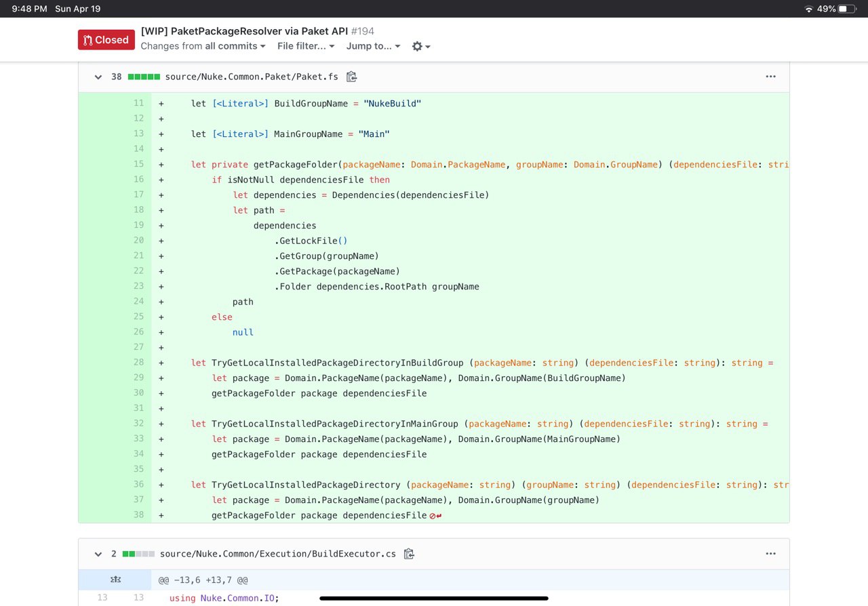
Task: Select line number 11 in Paket.fs
Action: coord(138,103)
